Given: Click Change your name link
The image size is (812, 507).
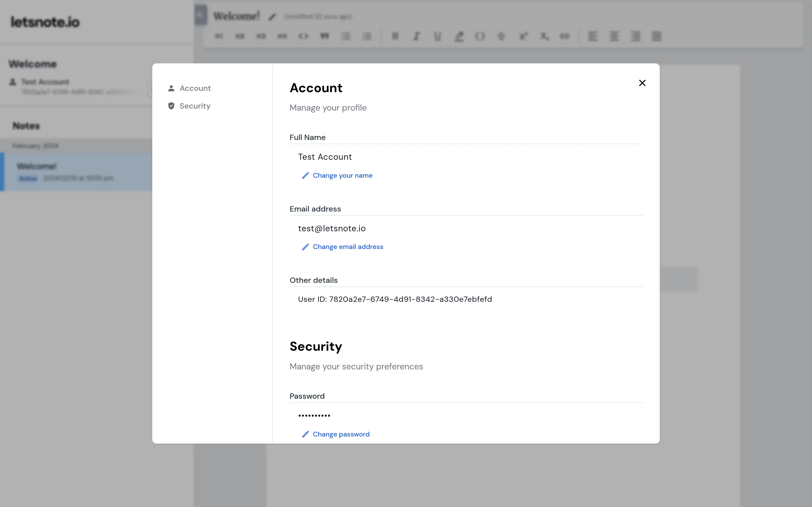Looking at the screenshot, I should [x=342, y=175].
